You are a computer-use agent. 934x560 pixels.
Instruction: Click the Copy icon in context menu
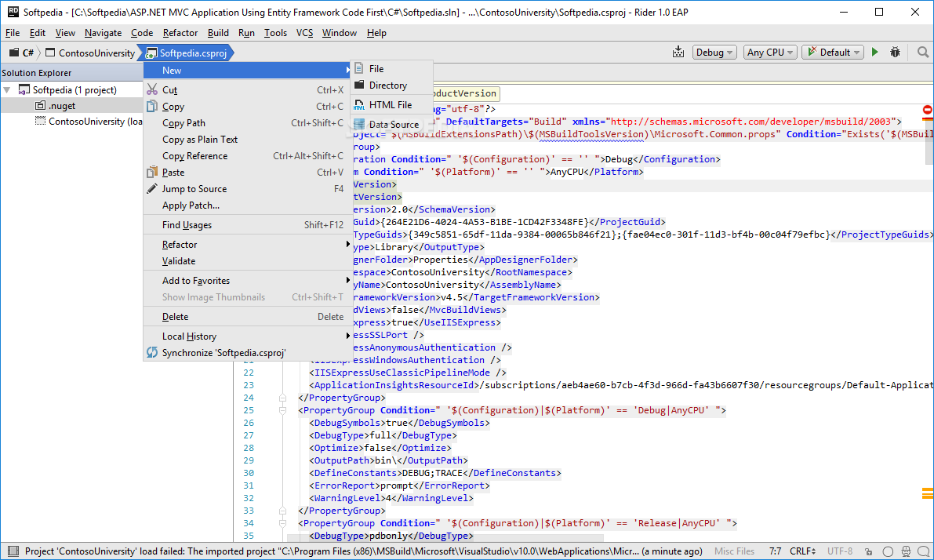(x=152, y=107)
